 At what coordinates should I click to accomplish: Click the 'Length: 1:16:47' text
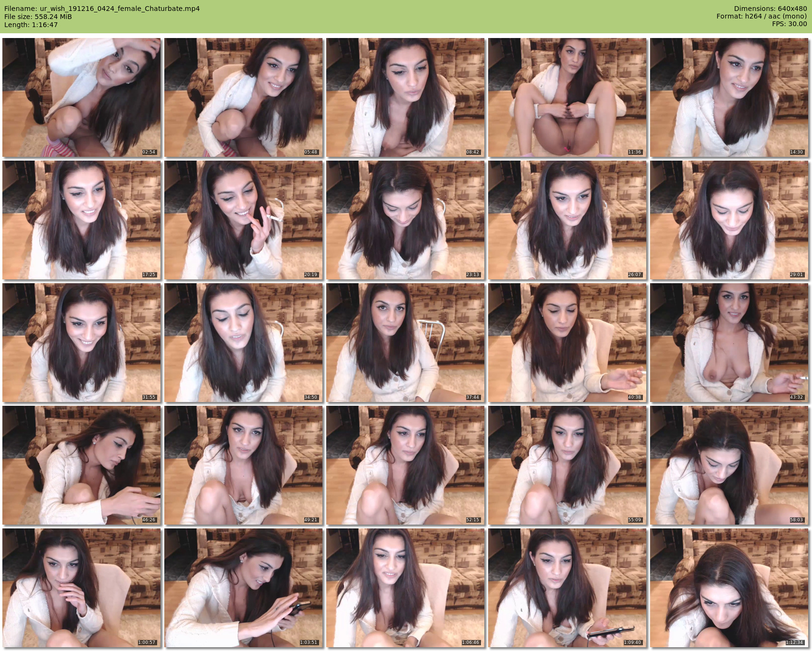pos(31,25)
